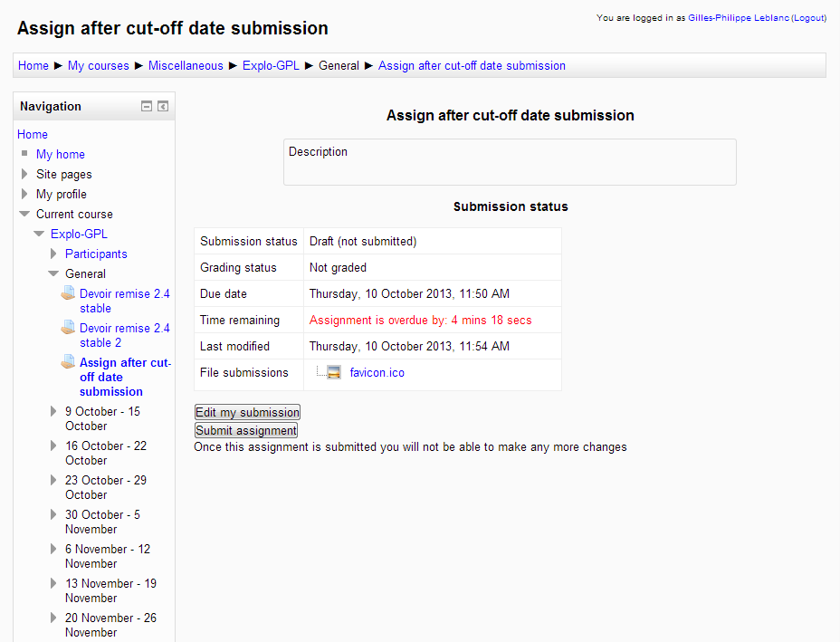Open Participants link in navigation tree
This screenshot has height=642, width=840.
click(96, 254)
